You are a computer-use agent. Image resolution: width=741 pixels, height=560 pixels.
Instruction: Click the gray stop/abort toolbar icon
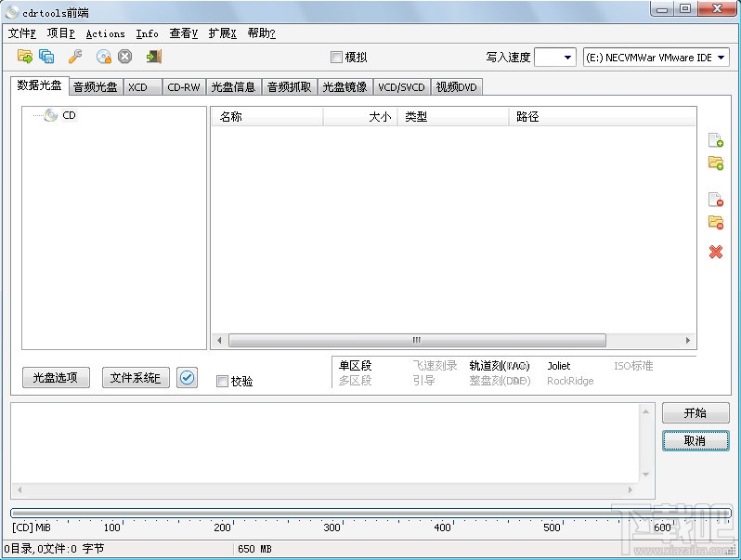coord(124,57)
